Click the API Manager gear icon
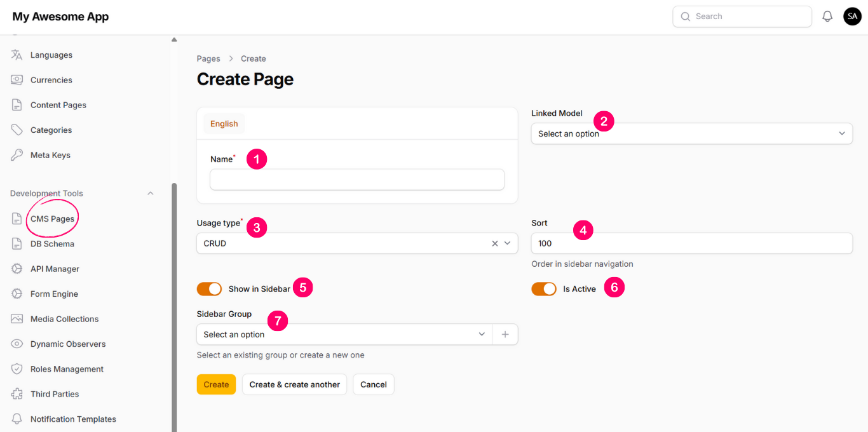Image resolution: width=868 pixels, height=432 pixels. (17, 269)
